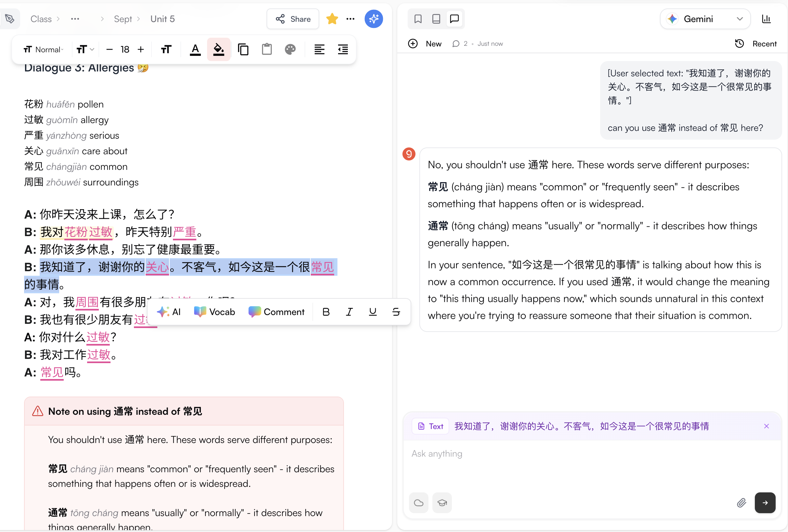The width and height of the screenshot is (788, 532).
Task: Click the Share button
Action: (x=292, y=19)
